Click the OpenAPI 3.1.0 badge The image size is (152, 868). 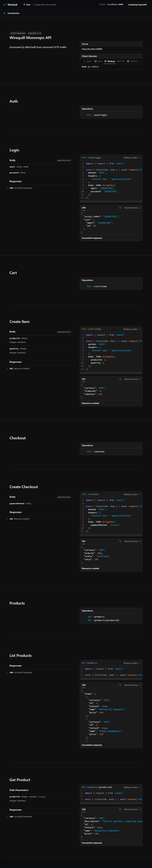[34, 33]
